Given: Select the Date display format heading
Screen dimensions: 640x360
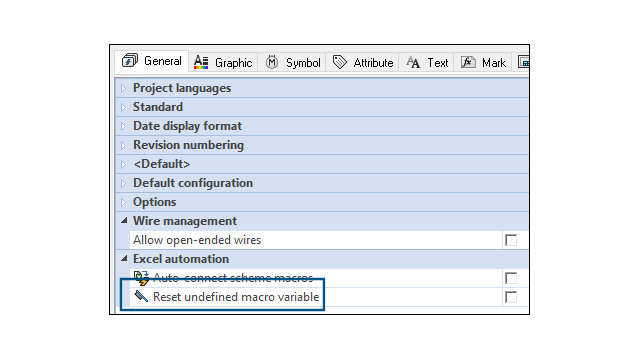Looking at the screenshot, I should (x=187, y=126).
